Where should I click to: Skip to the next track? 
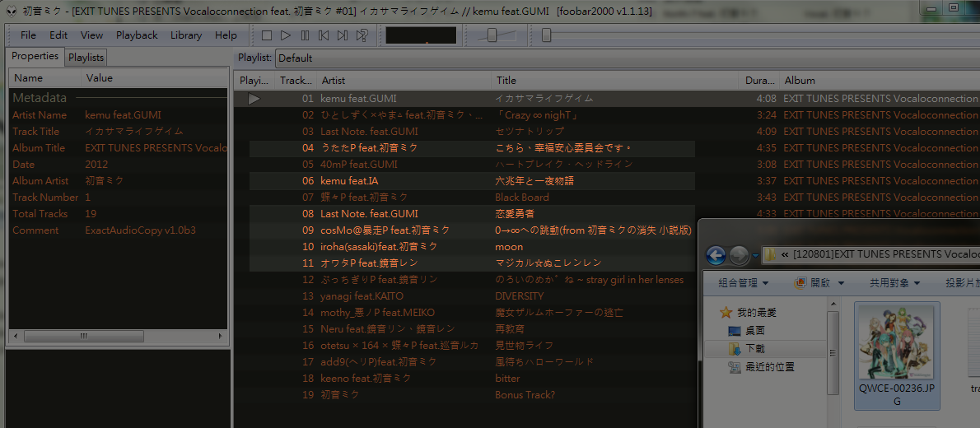pos(343,35)
